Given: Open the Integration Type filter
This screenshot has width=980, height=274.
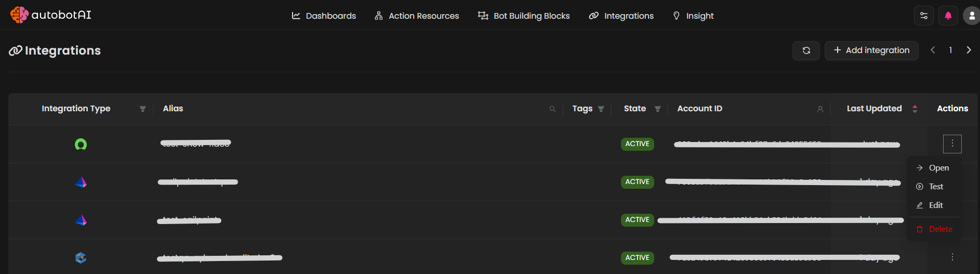Looking at the screenshot, I should tap(142, 109).
